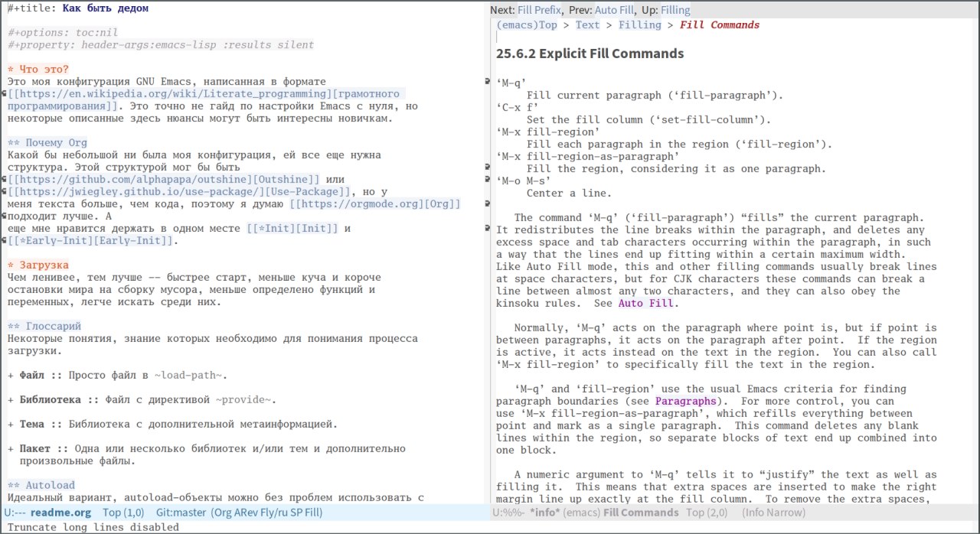Open the alphapapa/outshine GitHub link

(164, 180)
